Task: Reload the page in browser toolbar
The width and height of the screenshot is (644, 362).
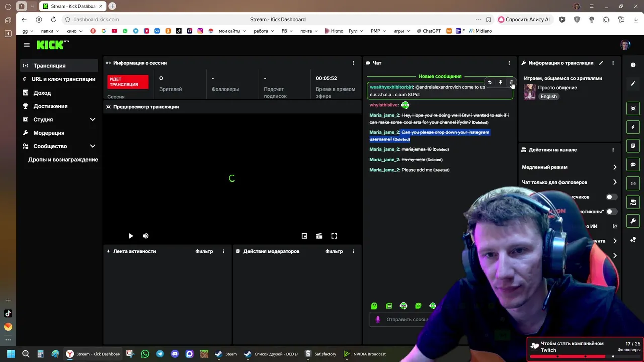Action: [x=53, y=19]
